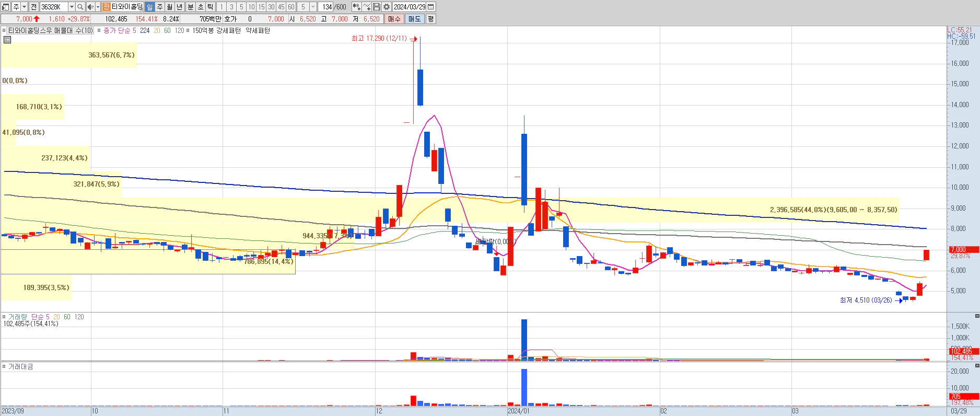Click the 224 moving average legend value
The image size is (980, 416).
145,31
